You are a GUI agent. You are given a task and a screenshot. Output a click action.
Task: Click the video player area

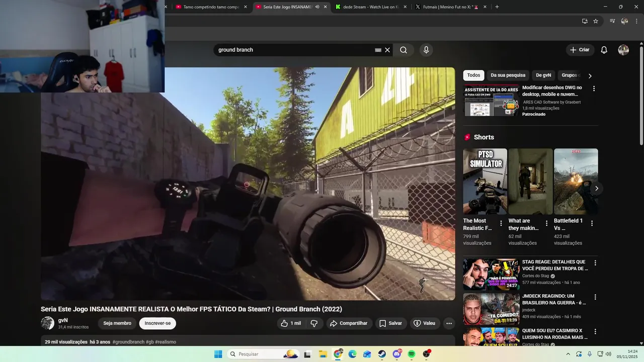[248, 184]
